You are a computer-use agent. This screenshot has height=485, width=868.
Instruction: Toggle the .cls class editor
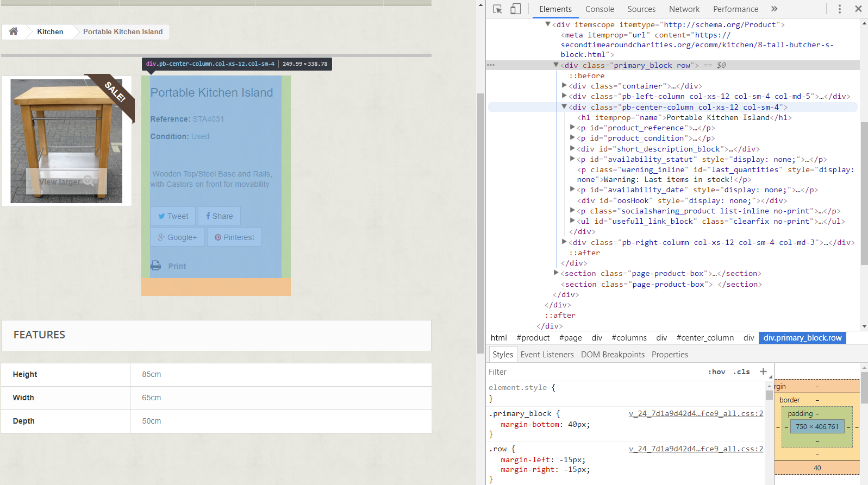[741, 371]
